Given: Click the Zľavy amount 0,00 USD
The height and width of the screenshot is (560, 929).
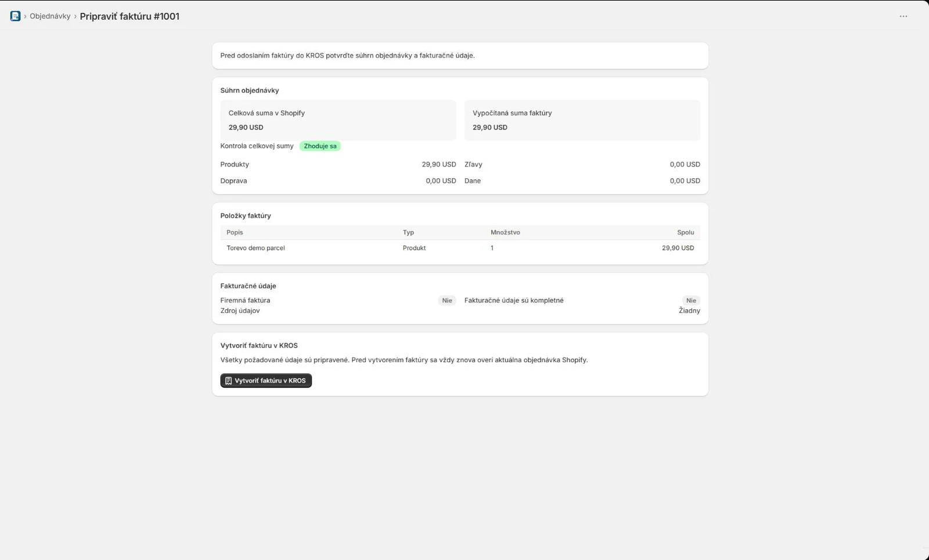Looking at the screenshot, I should click(685, 164).
